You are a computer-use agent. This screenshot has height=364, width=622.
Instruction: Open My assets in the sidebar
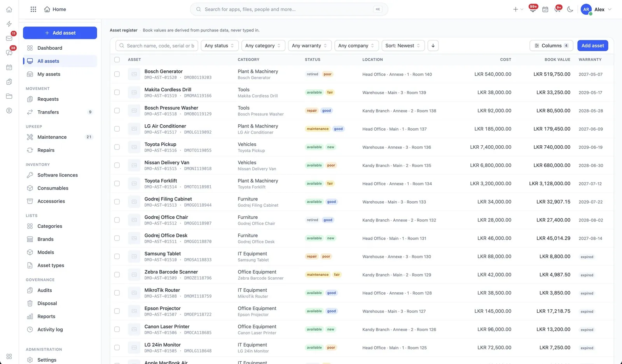point(60,74)
